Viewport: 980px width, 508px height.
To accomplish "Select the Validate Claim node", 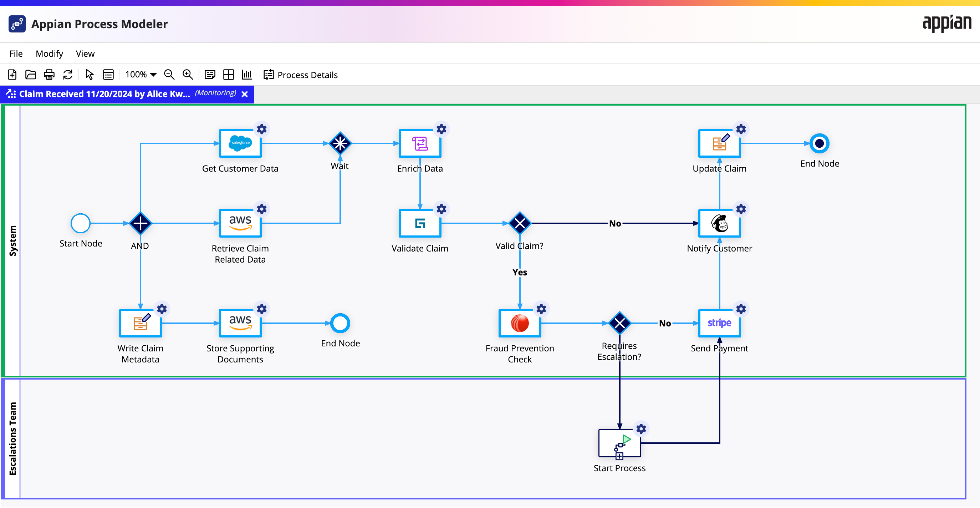I will (420, 223).
